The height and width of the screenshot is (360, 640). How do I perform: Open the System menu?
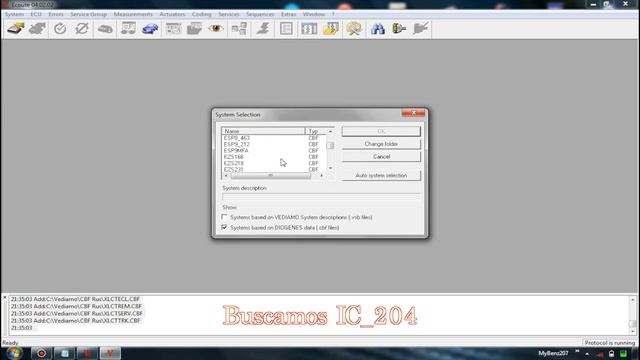tap(14, 14)
